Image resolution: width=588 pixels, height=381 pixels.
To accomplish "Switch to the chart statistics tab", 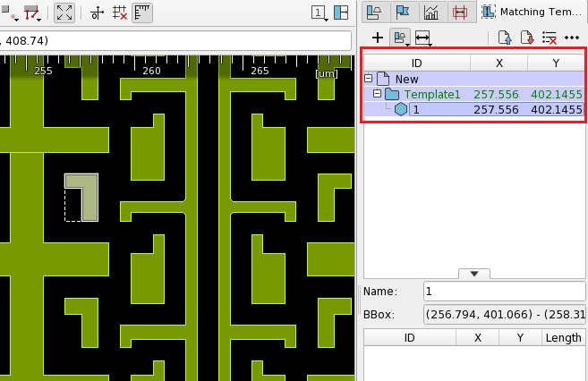I will [x=431, y=13].
